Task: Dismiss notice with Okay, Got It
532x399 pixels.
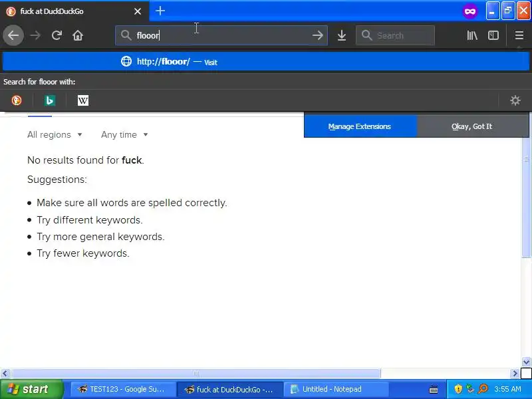Action: point(471,126)
